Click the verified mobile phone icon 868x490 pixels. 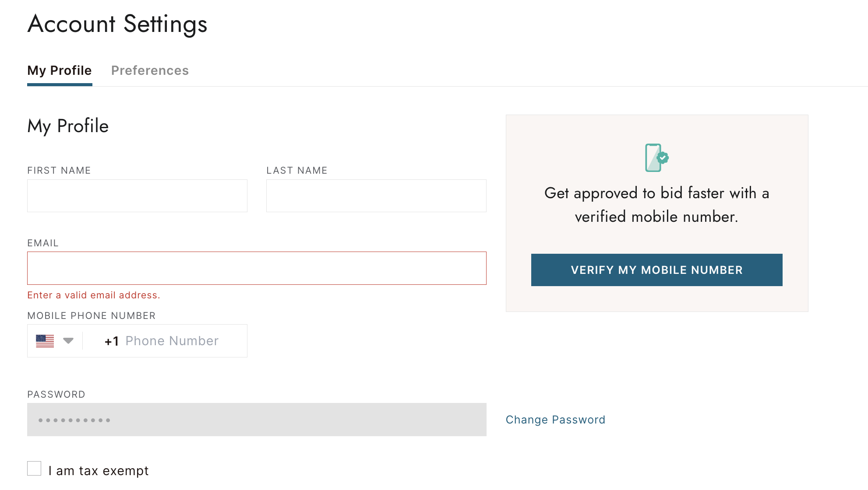[656, 157]
